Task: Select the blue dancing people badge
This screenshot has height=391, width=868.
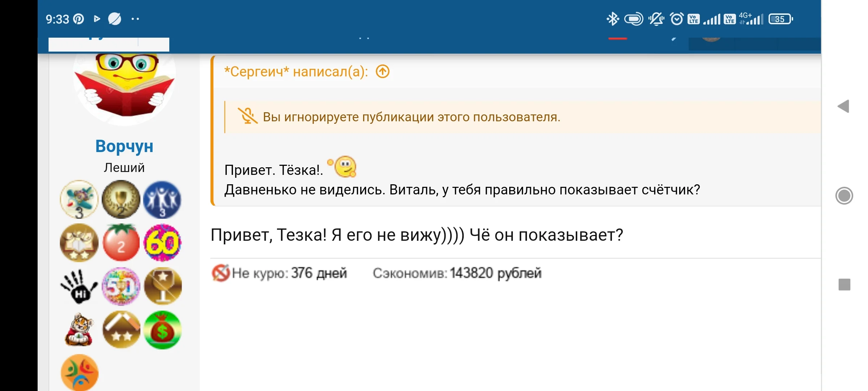Action: point(162,199)
